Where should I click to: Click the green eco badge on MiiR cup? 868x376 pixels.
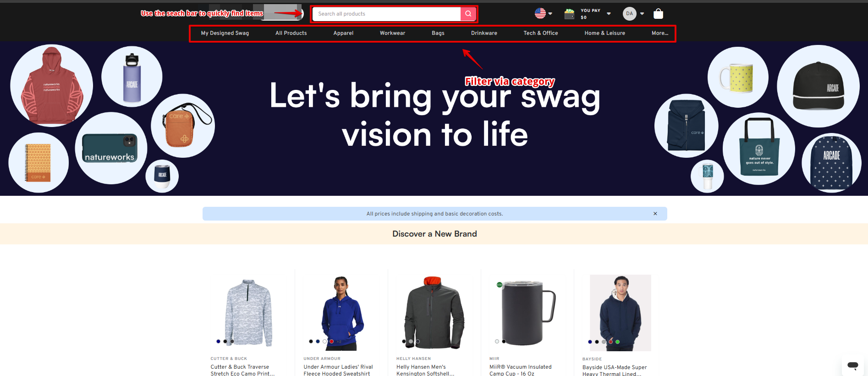pos(500,285)
